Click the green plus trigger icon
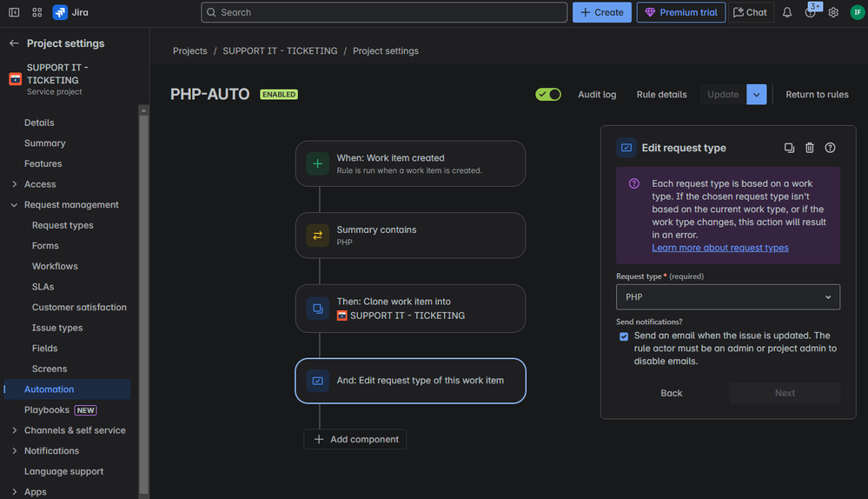Image resolution: width=868 pixels, height=499 pixels. tap(318, 164)
